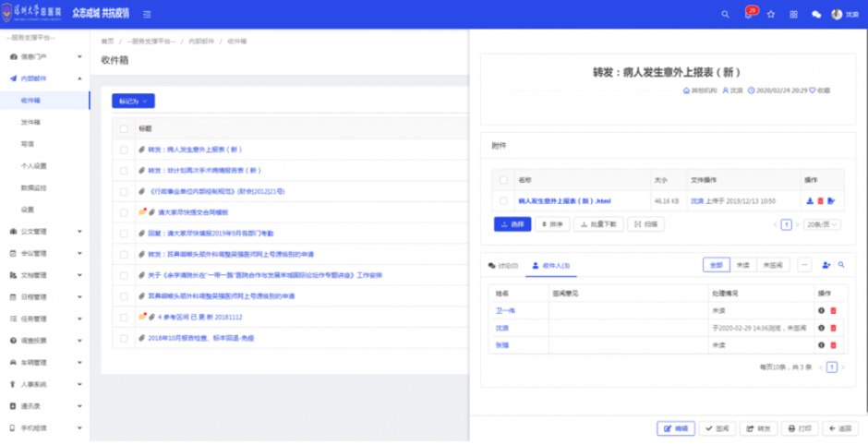The height and width of the screenshot is (445, 868).
Task: Click page 1 in recipients pagination
Action: point(831,367)
